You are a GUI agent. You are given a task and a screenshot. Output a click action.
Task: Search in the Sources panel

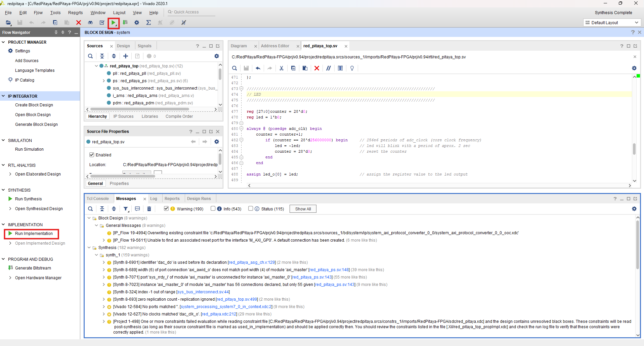(x=90, y=56)
